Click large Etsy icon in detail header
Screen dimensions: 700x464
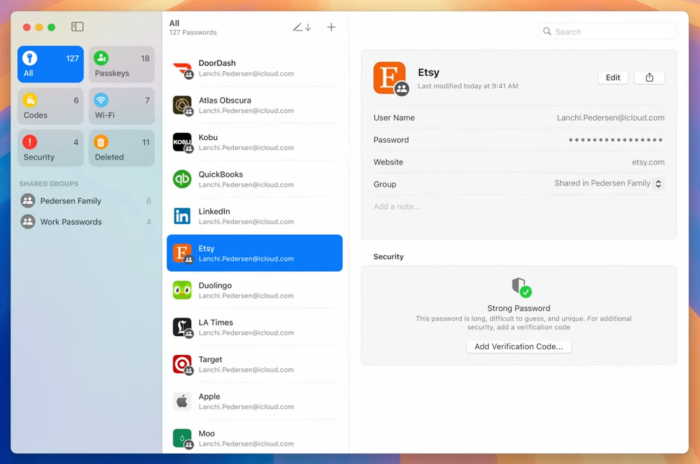click(390, 78)
